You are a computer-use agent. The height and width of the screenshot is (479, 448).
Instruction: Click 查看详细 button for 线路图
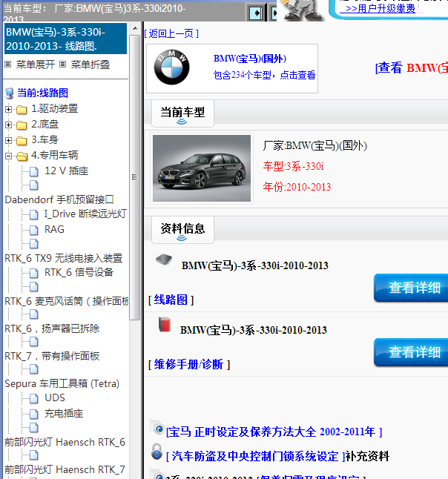coord(411,288)
